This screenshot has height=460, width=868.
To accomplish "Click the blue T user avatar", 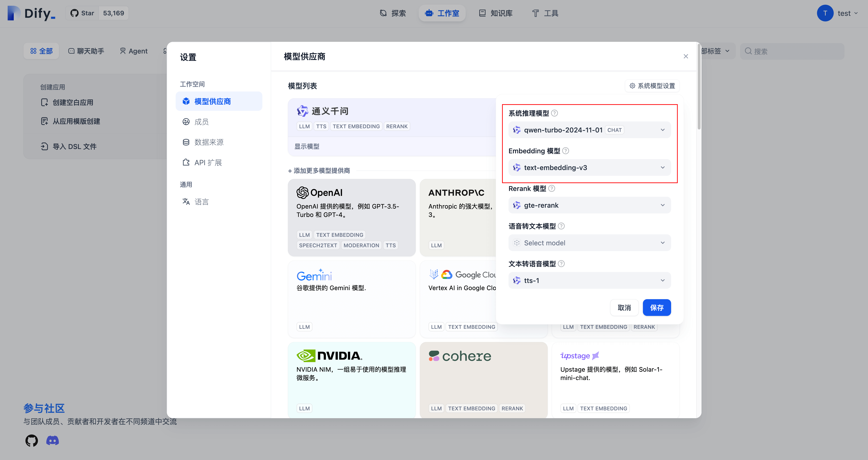I will [825, 13].
